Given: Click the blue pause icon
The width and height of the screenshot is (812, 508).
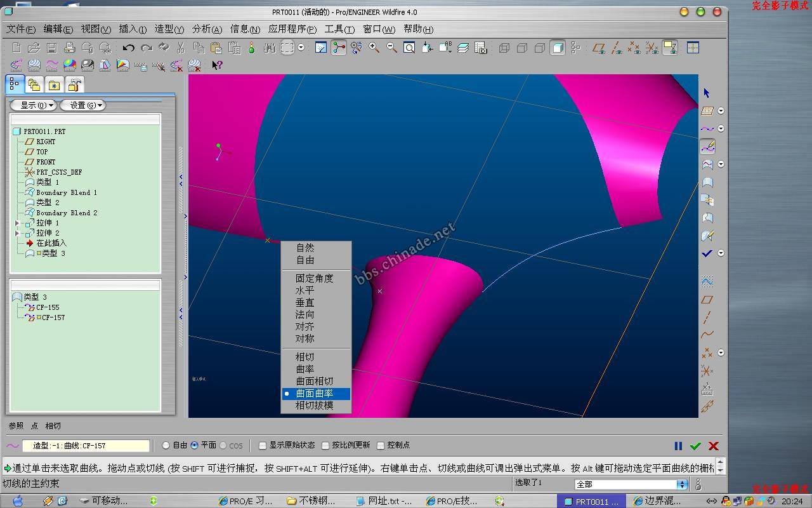Looking at the screenshot, I should pos(678,446).
